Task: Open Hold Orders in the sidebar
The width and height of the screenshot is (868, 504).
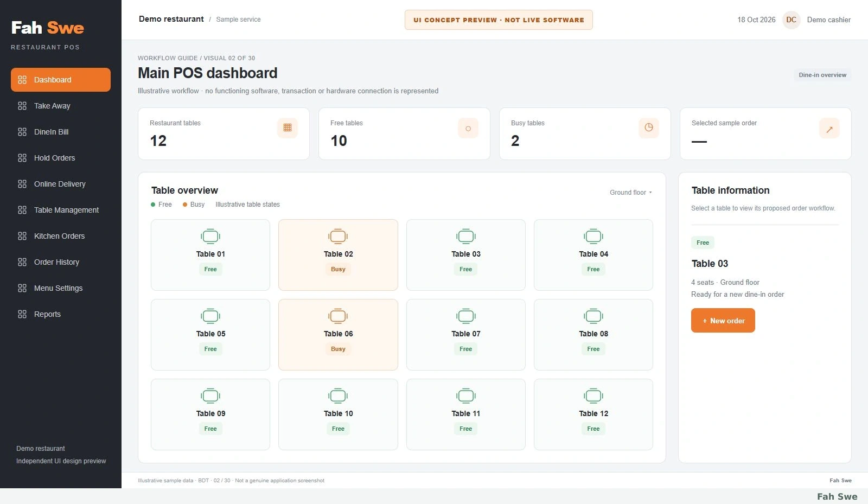Action: (61, 158)
